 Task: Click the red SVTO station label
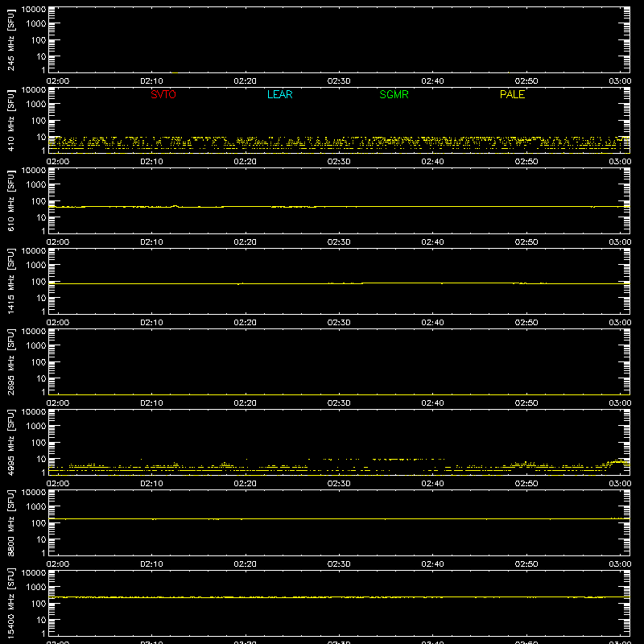tap(163, 94)
